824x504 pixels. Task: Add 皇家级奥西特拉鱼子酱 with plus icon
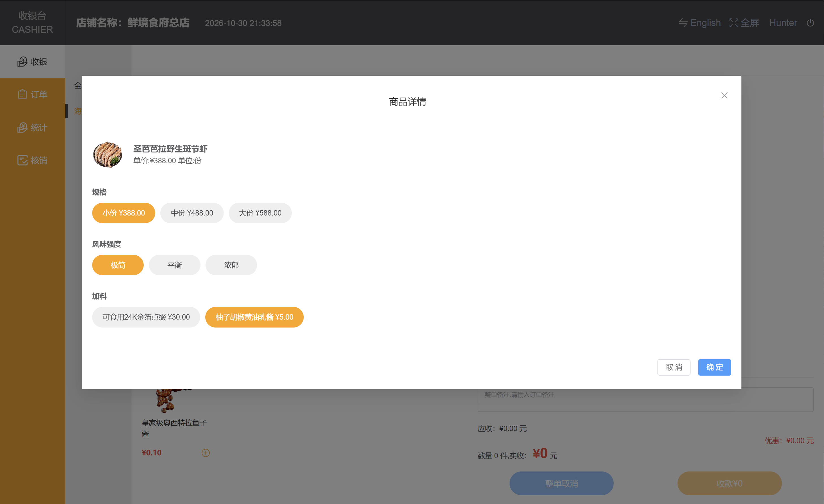205,453
